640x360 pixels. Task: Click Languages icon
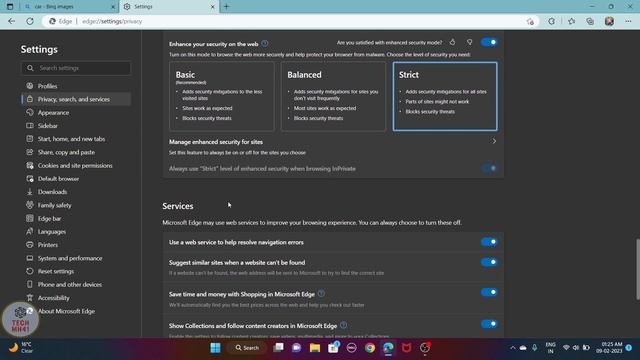(30, 231)
